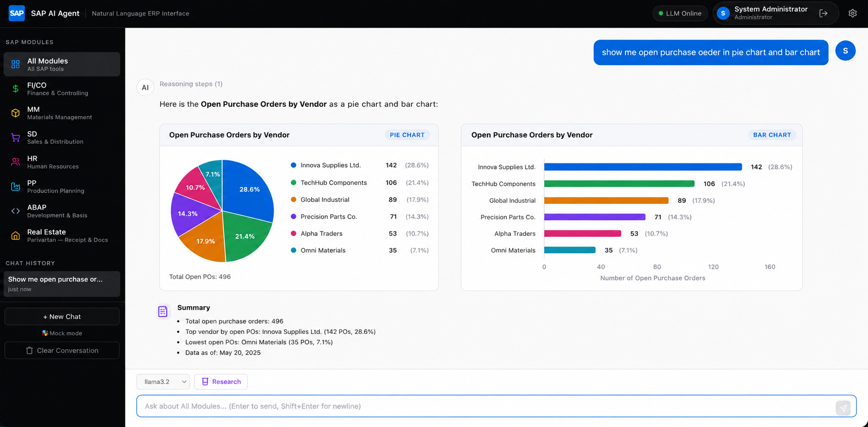The height and width of the screenshot is (427, 868).
Task: Click the AI avatar beside the response
Action: [x=145, y=87]
